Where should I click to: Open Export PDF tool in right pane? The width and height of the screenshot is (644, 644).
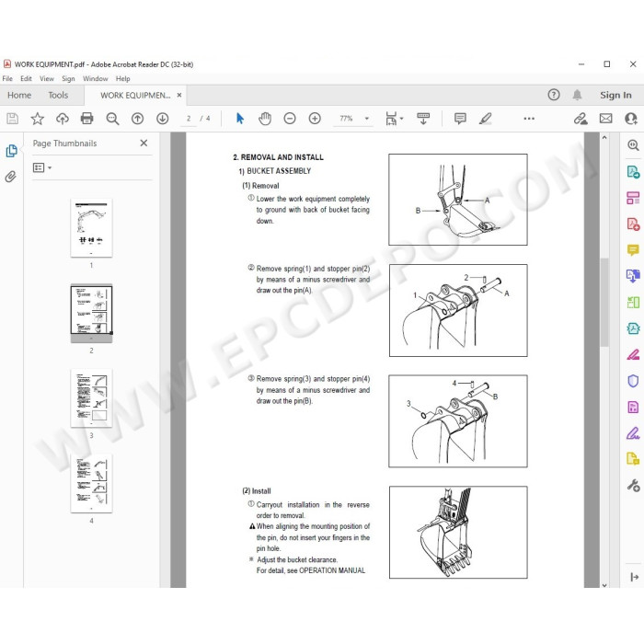633,171
